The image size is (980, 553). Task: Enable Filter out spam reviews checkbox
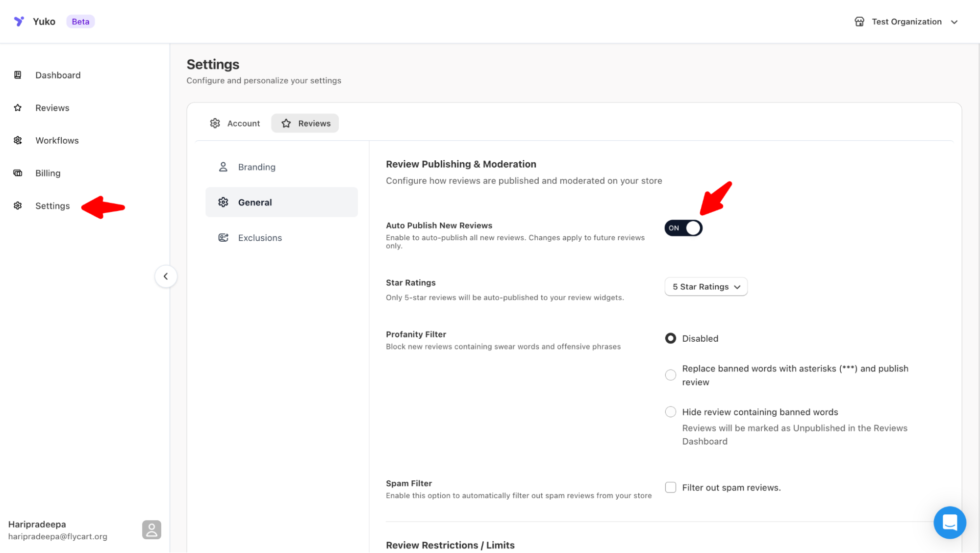click(670, 487)
